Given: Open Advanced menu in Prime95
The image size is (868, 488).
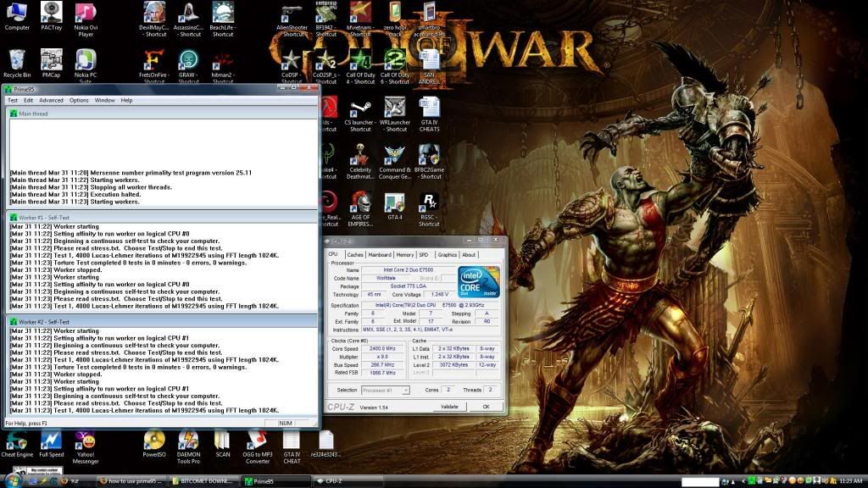Looking at the screenshot, I should [51, 100].
